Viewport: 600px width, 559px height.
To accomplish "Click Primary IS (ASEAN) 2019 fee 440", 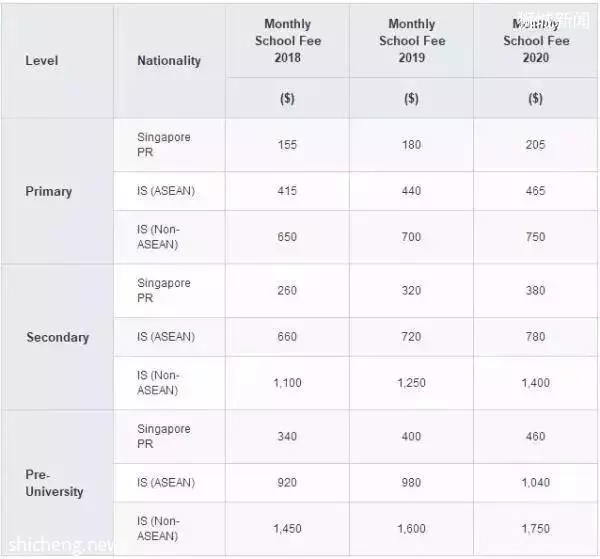I will (x=411, y=191).
